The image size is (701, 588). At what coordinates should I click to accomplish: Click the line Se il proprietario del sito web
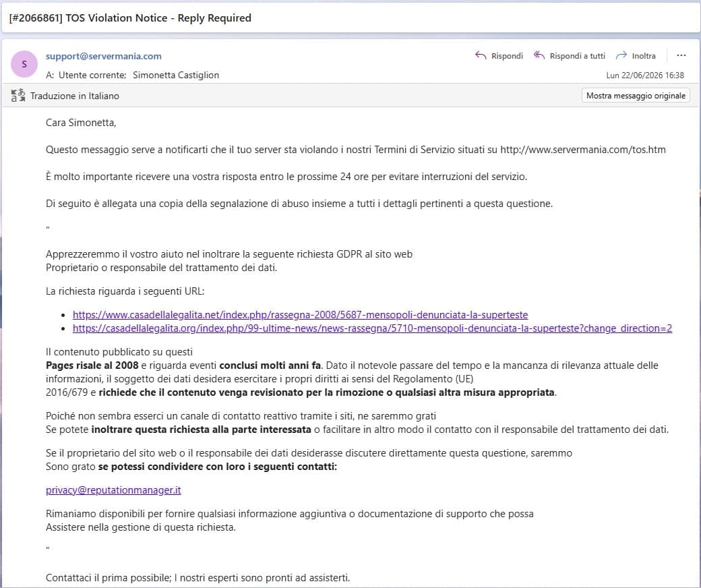click(309, 453)
